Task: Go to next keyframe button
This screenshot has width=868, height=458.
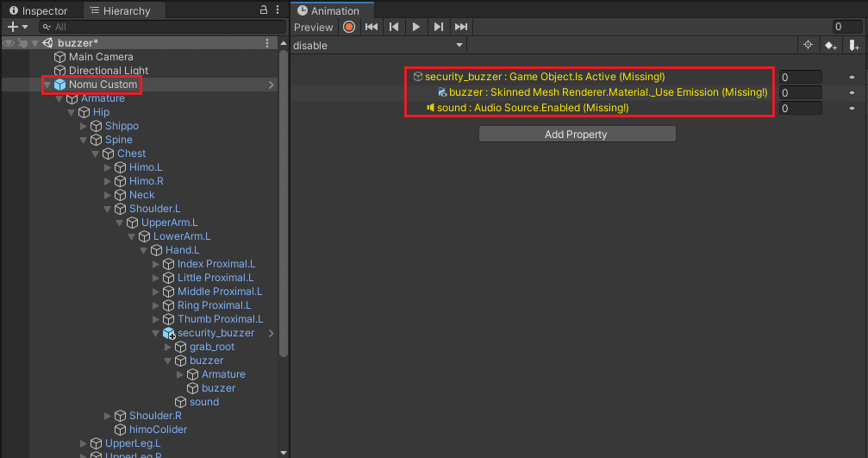Action: point(439,27)
